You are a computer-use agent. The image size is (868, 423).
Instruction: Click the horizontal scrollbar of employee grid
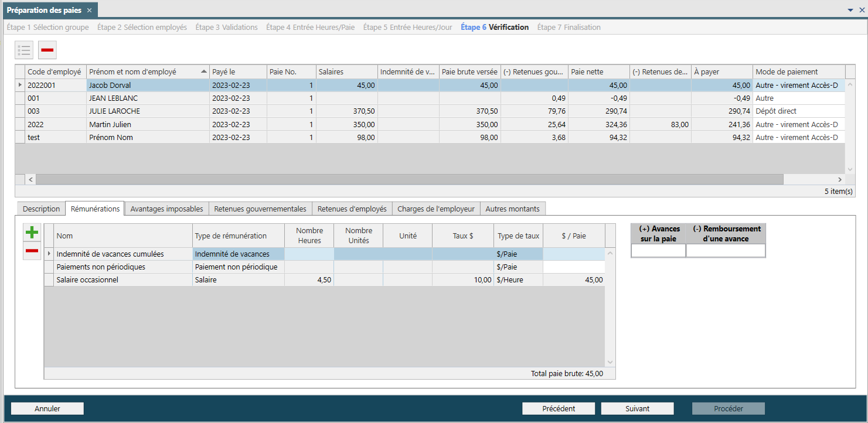(435, 179)
